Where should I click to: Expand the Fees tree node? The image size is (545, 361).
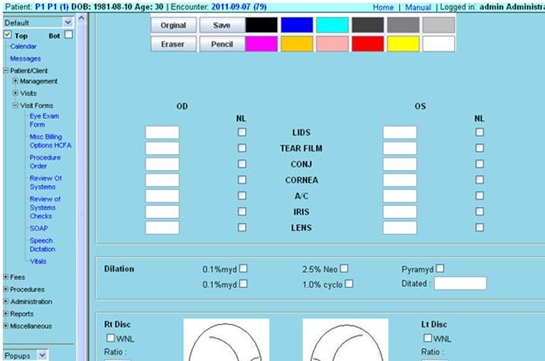tap(6, 277)
